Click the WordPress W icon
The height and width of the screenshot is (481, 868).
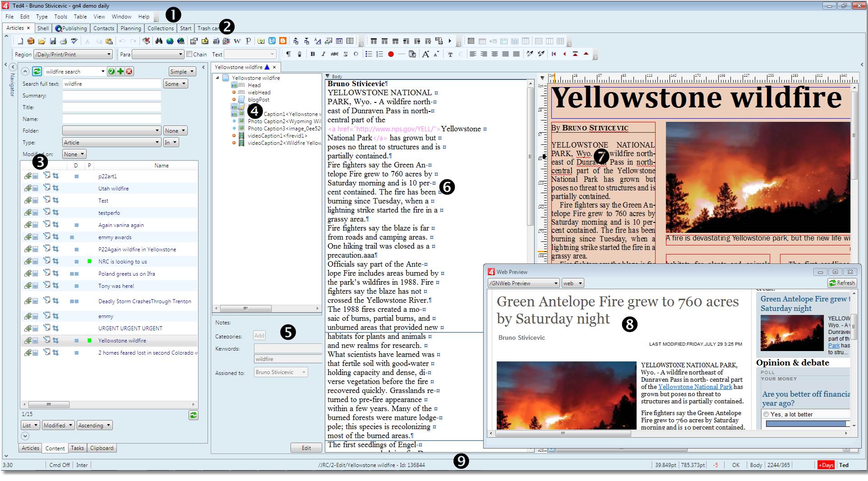click(x=237, y=41)
